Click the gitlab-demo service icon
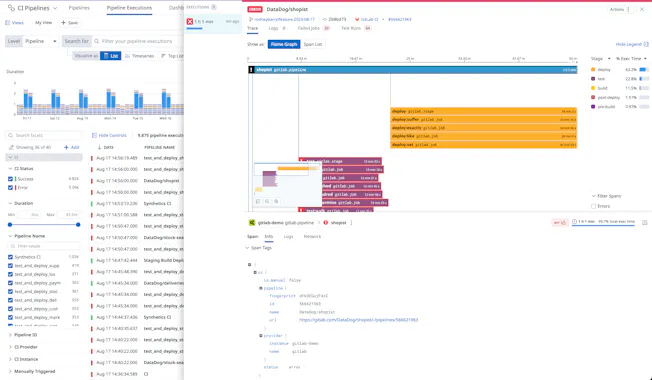Viewport: 652px width, 380px height. pyautogui.click(x=252, y=223)
